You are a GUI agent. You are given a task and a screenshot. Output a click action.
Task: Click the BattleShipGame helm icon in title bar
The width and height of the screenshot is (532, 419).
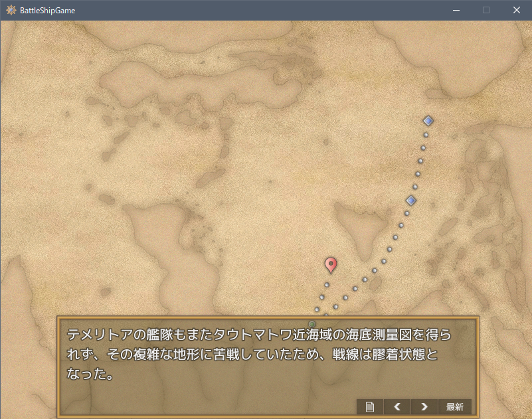(11, 10)
